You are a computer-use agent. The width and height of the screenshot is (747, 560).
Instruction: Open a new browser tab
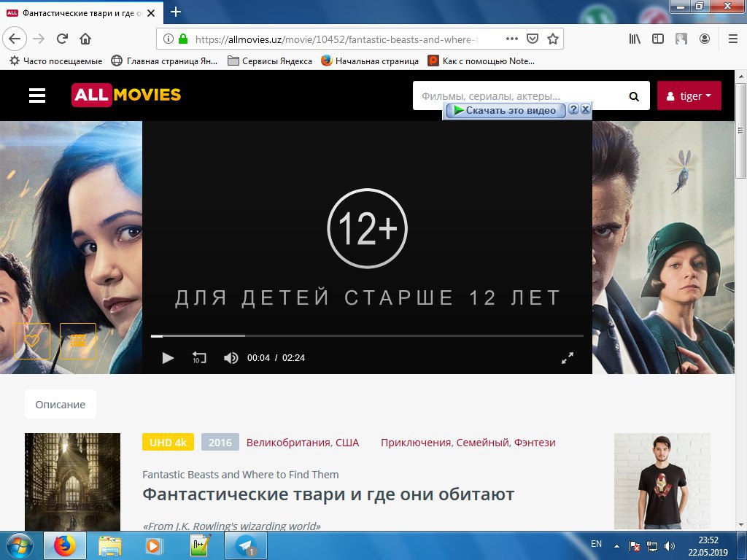(176, 12)
